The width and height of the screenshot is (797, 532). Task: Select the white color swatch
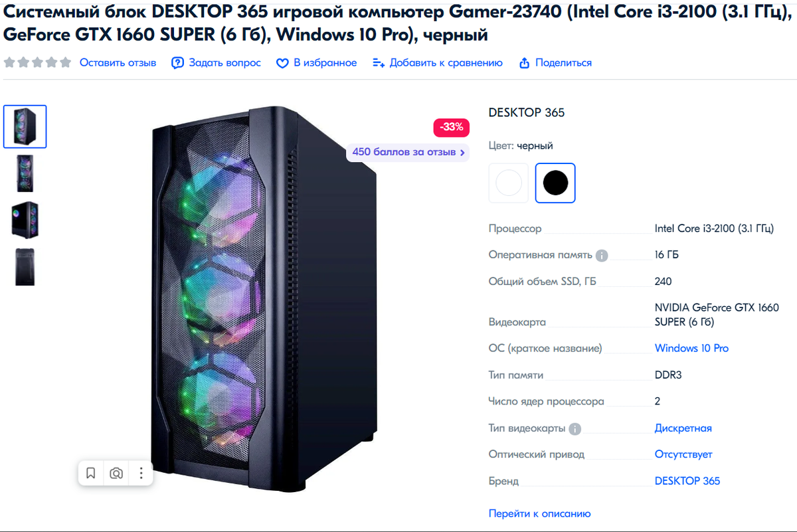click(x=509, y=183)
